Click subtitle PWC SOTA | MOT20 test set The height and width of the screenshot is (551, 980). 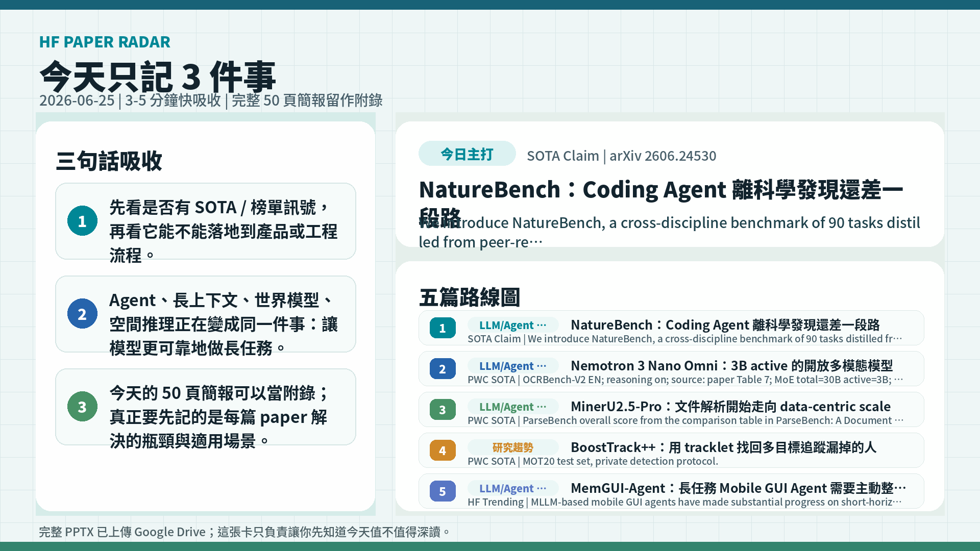tap(593, 461)
